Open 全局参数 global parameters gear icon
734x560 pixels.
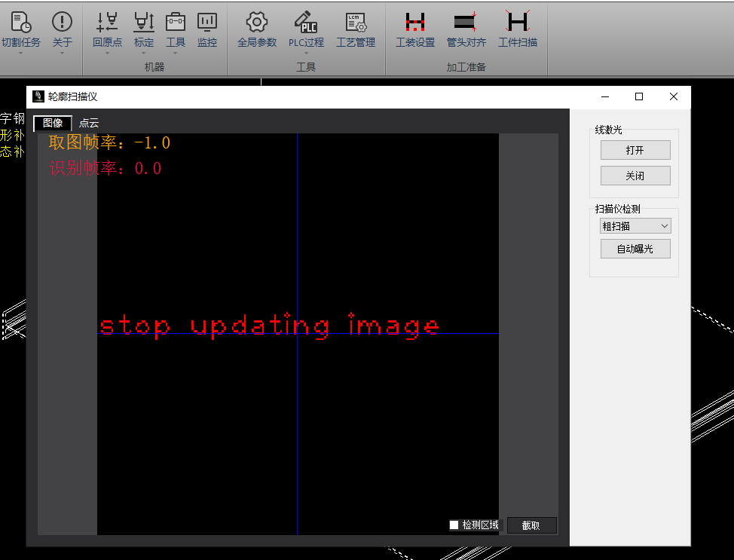pyautogui.click(x=256, y=22)
